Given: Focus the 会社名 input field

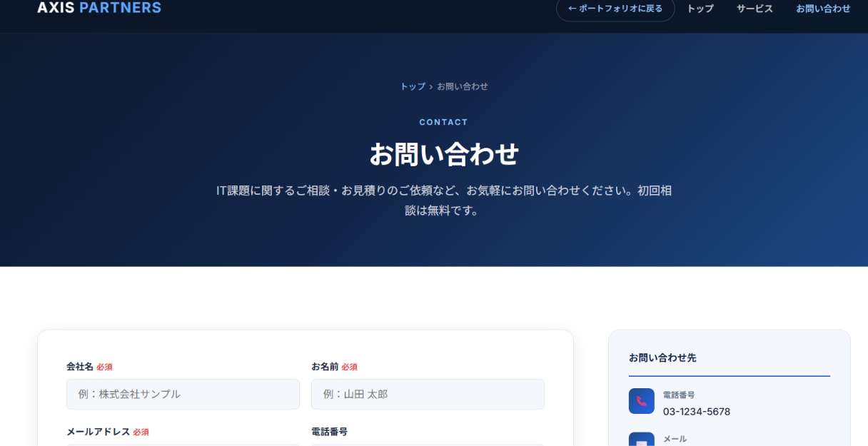Looking at the screenshot, I should pyautogui.click(x=183, y=394).
